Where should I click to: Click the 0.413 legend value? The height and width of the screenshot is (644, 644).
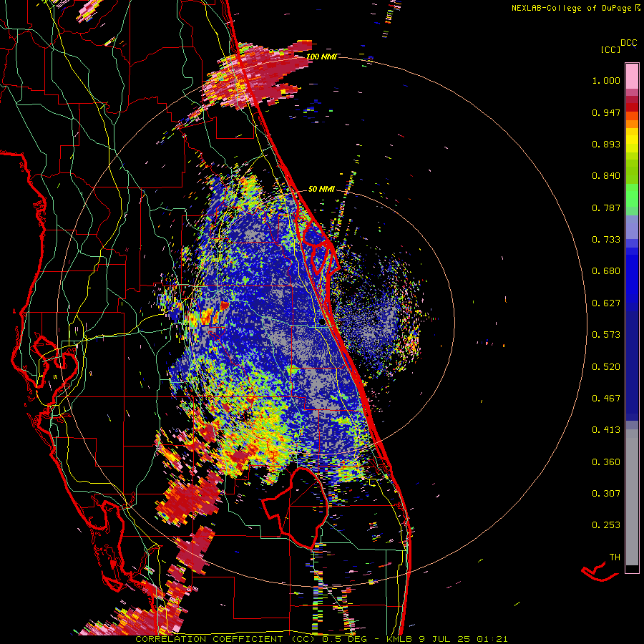(606, 430)
